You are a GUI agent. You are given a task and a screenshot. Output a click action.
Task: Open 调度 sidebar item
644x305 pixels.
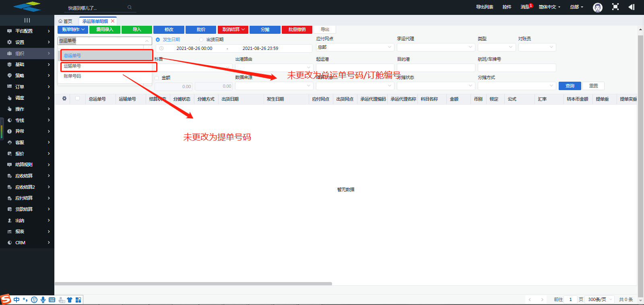[27, 98]
